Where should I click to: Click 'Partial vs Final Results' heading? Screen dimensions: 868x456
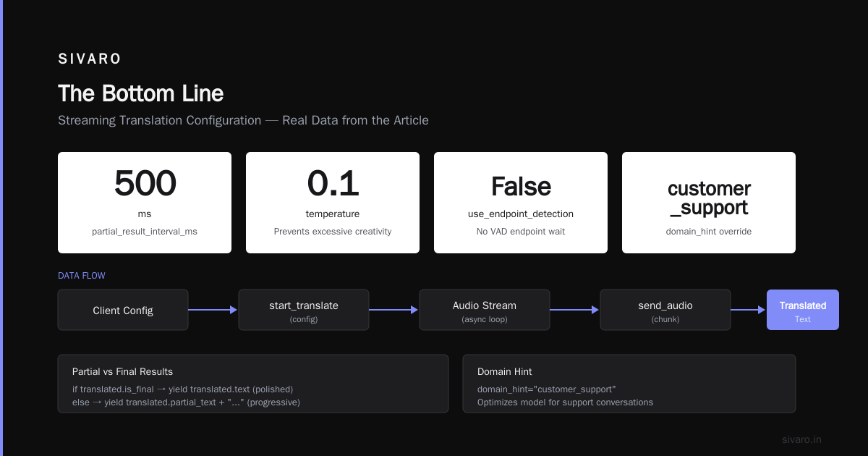point(122,371)
